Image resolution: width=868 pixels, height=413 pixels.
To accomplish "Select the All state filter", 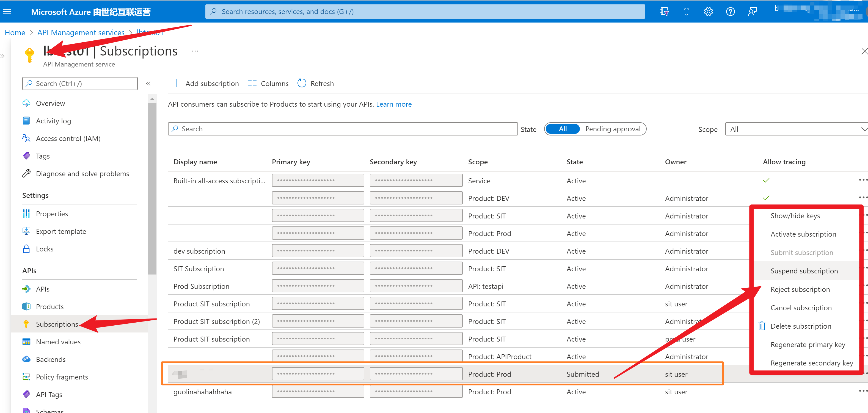I will pos(562,129).
